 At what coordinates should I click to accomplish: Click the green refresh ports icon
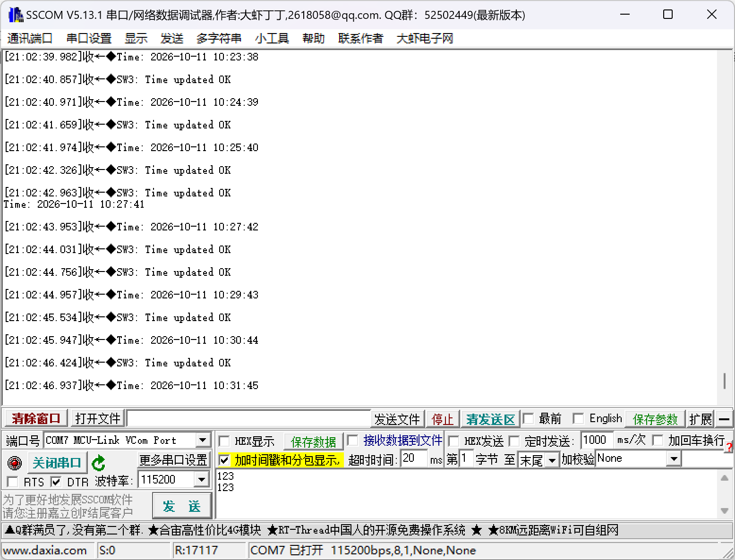(x=98, y=463)
